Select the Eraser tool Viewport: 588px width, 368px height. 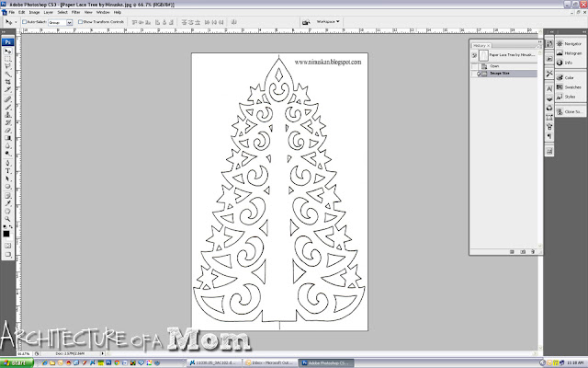point(7,131)
